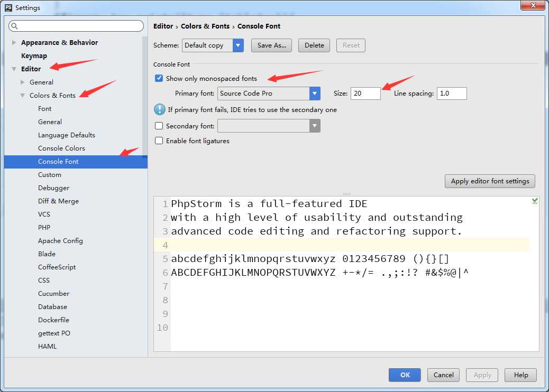This screenshot has width=549, height=392.
Task: Click the Colors & Fonts breadcrumb in header
Action: click(205, 26)
